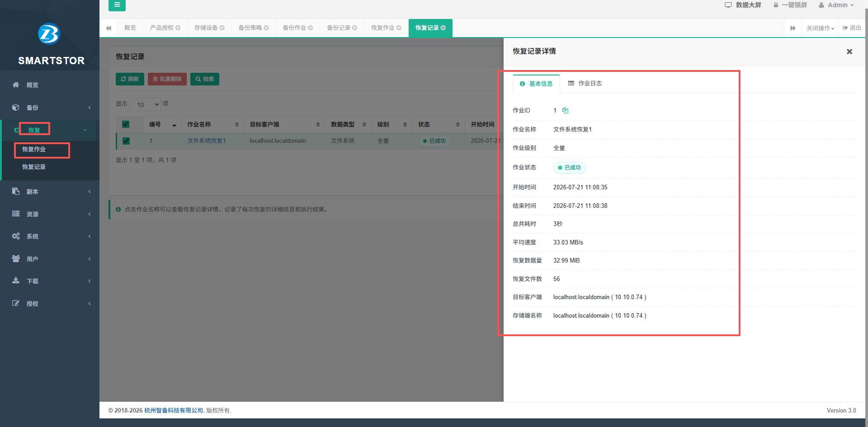The image size is (868, 427).
Task: Click the 已成功 status badge in detail panel
Action: 570,168
